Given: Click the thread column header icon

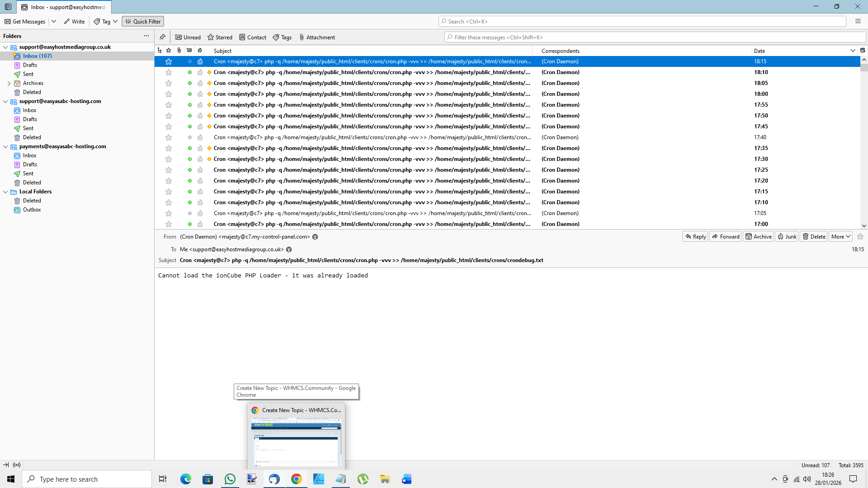Looking at the screenshot, I should point(160,51).
